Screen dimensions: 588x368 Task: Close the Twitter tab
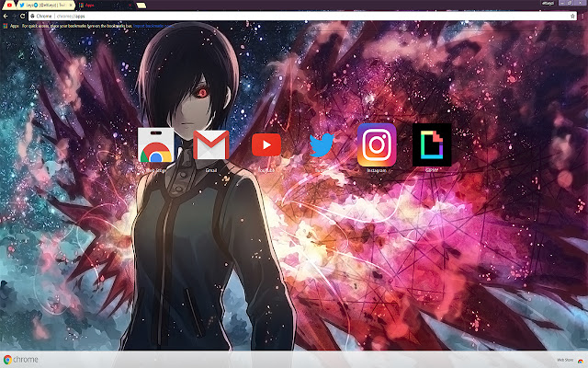tap(71, 5)
